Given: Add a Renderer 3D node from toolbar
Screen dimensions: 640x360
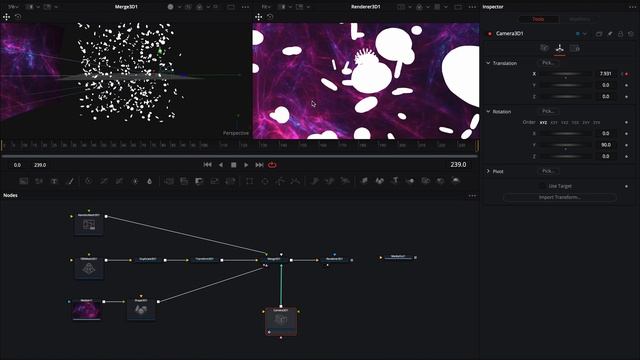Looking at the screenshot, I should [x=456, y=181].
